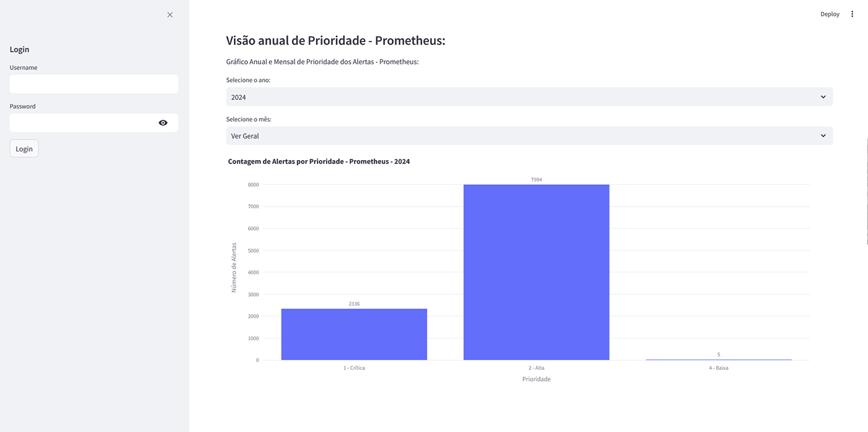868x432 pixels.
Task: Focus the Password input field
Action: coord(83,123)
